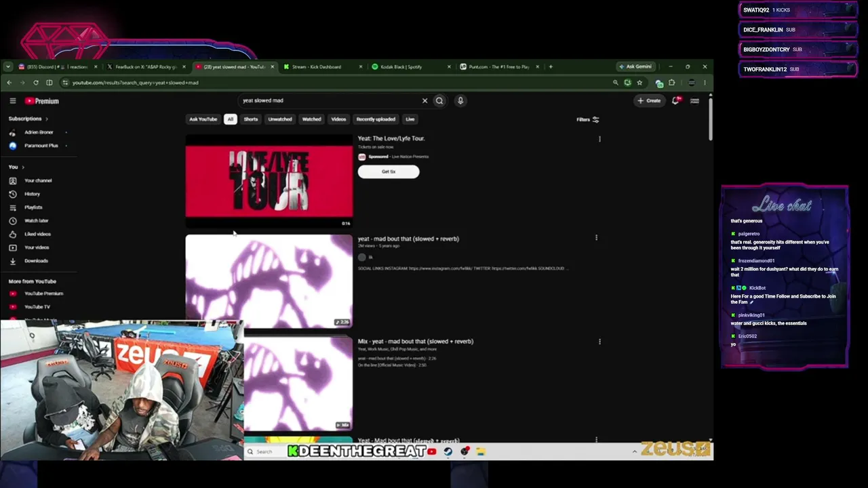Clear the YouTube search box text

click(425, 101)
